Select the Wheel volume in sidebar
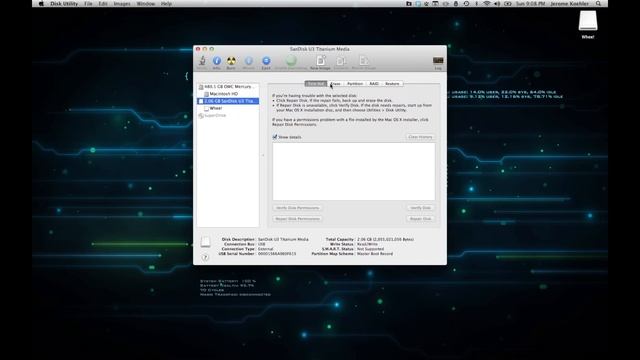The height and width of the screenshot is (360, 640). click(228, 108)
